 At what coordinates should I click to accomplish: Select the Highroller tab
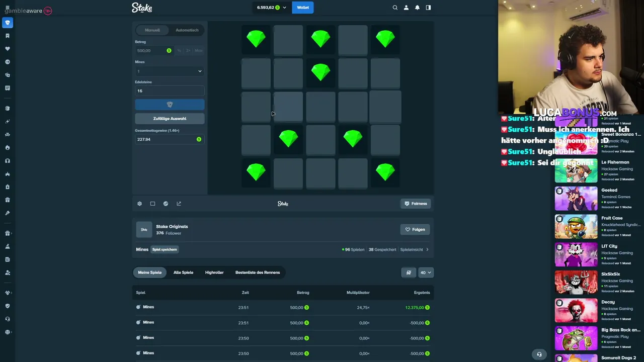point(214,273)
